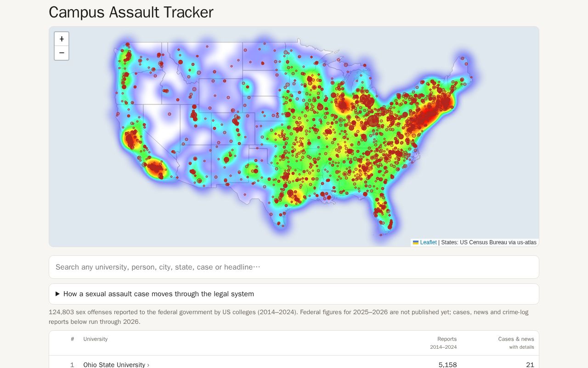Open the Leaflet attribution link
Image resolution: width=588 pixels, height=368 pixels.
tap(428, 242)
